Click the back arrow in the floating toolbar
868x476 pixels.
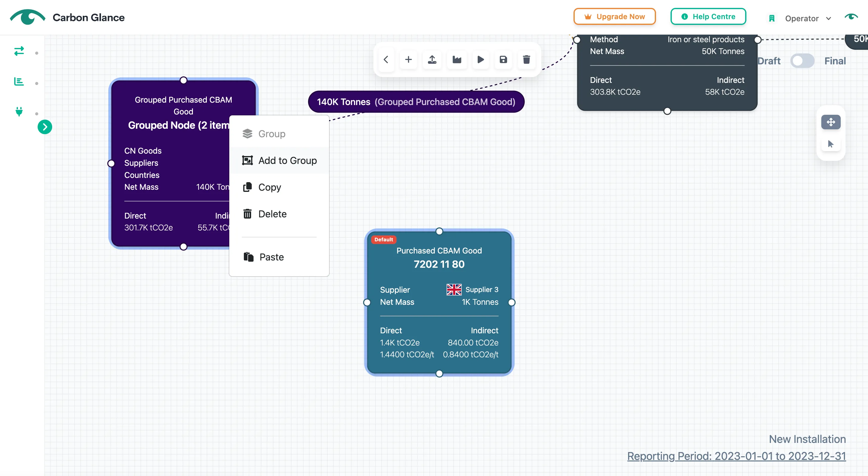click(386, 60)
